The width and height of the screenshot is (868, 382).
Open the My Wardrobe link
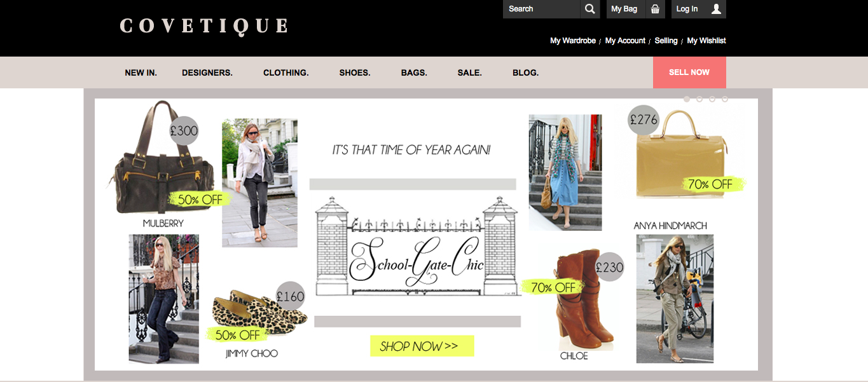pyautogui.click(x=573, y=41)
